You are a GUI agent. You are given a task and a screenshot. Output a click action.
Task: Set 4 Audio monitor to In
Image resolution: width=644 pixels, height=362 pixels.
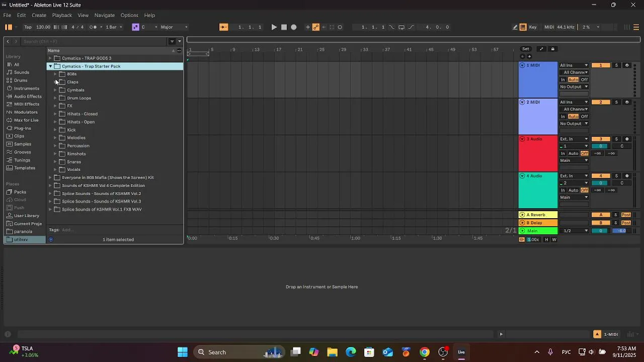[563, 190]
